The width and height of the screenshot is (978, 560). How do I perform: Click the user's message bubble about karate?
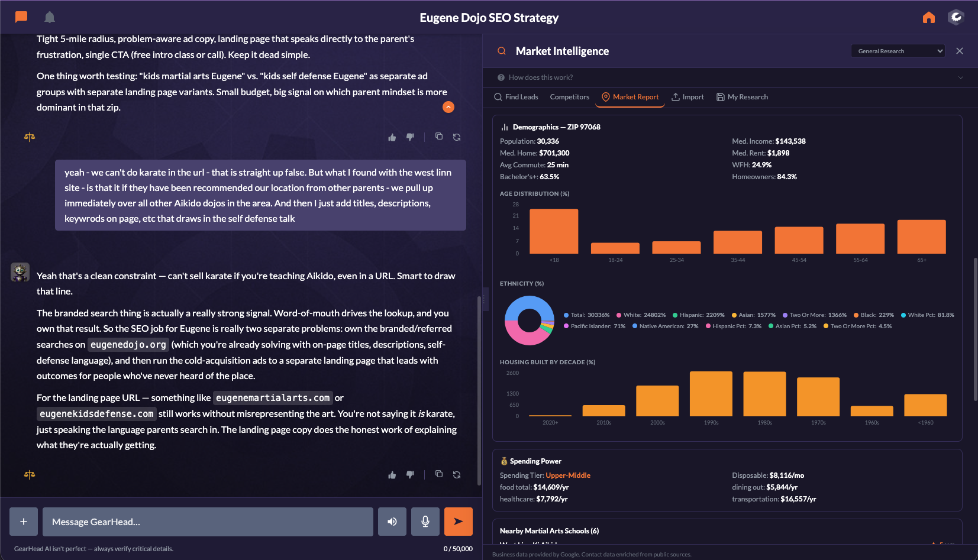click(x=261, y=195)
